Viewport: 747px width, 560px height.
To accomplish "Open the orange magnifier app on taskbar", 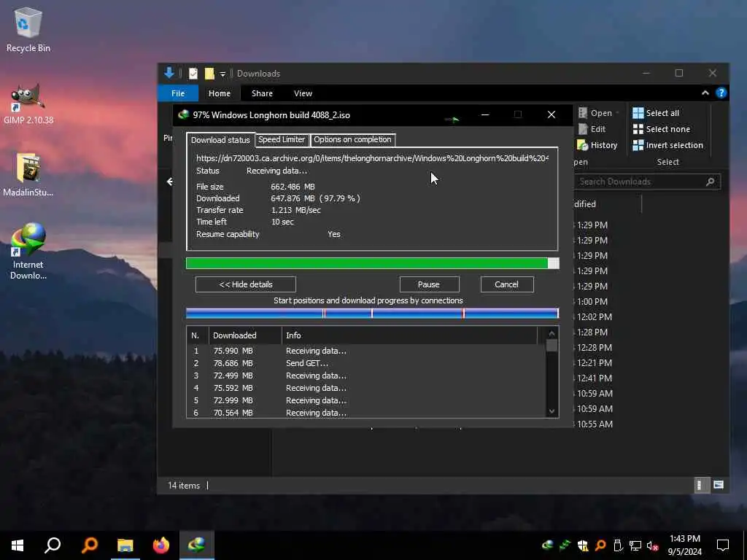I will click(89, 545).
